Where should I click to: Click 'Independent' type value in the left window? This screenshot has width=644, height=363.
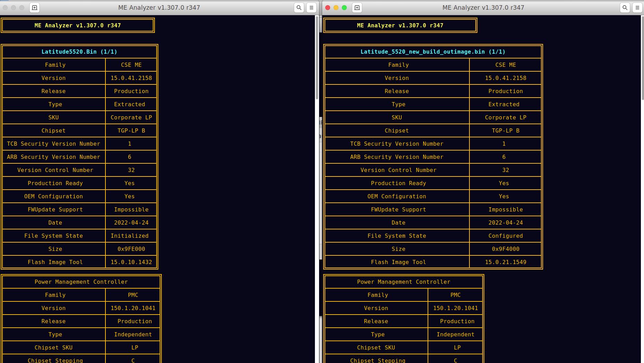[x=133, y=334]
